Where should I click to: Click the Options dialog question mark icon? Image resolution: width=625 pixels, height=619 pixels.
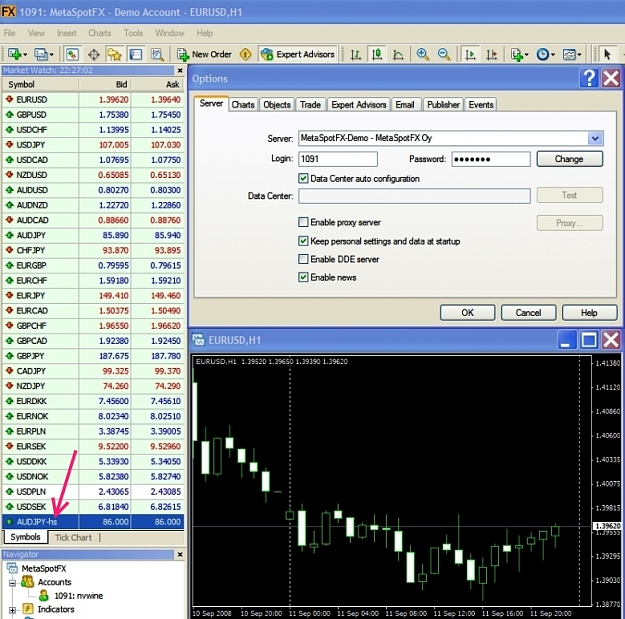point(589,78)
